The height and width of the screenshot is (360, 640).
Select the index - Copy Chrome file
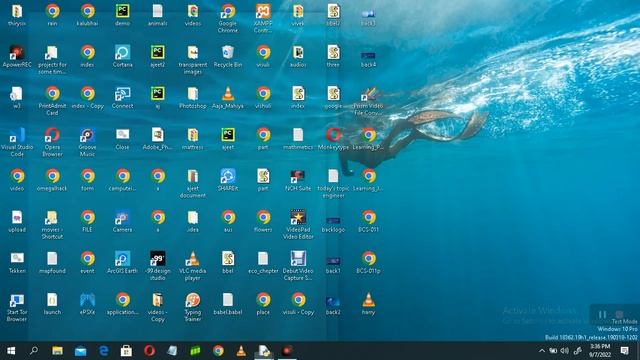pyautogui.click(x=87, y=94)
